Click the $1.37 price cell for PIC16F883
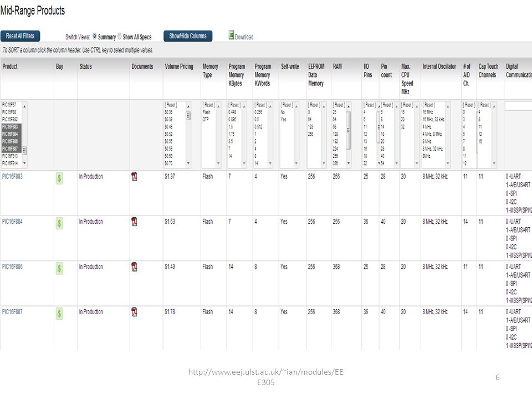 pyautogui.click(x=170, y=176)
